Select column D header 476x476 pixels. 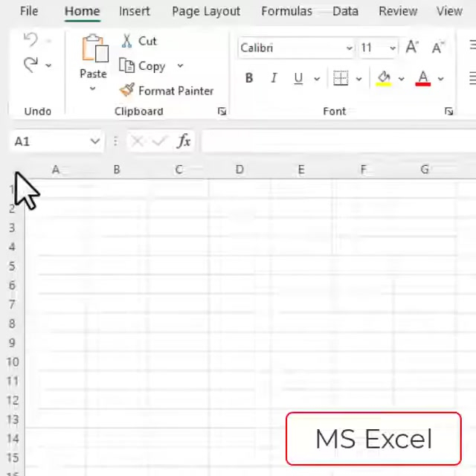tap(239, 170)
